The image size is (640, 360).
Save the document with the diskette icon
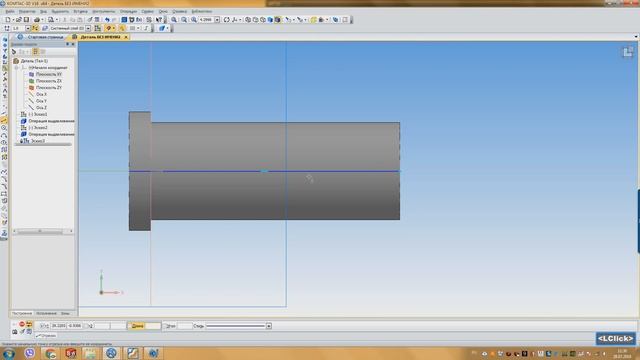coord(27,20)
